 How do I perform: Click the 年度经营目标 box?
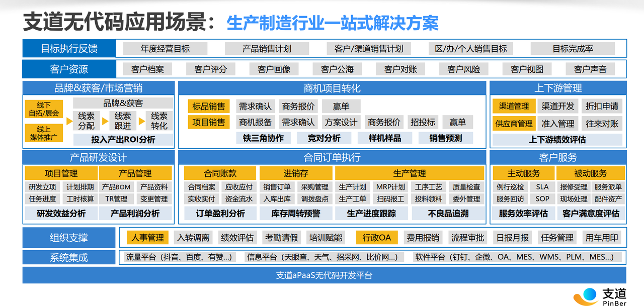[x=165, y=49]
